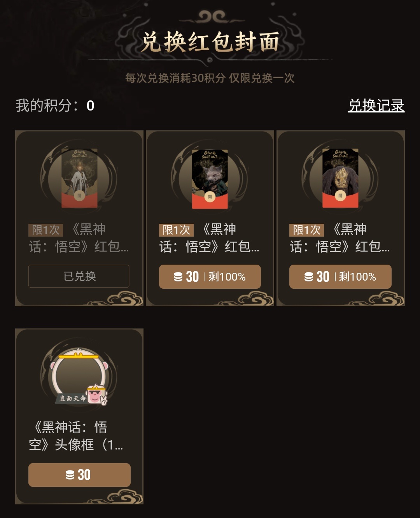This screenshot has width=420, height=518.
Task: Click the coin icon on the tiger cover button
Action: point(309,277)
